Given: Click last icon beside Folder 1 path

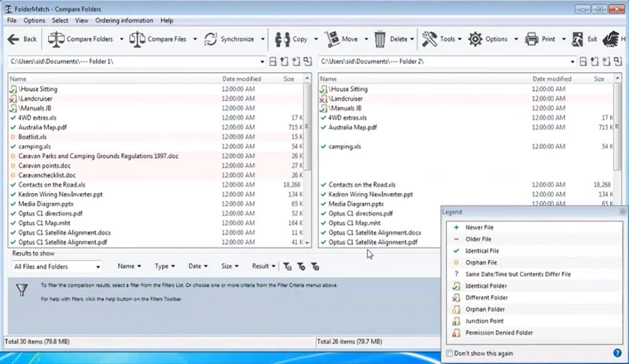Looking at the screenshot, I should 308,62.
